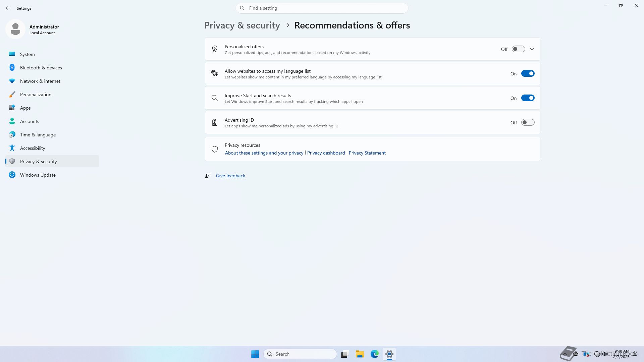The image size is (644, 362).
Task: Turn on the Advertising ID toggle
Action: pos(528,123)
